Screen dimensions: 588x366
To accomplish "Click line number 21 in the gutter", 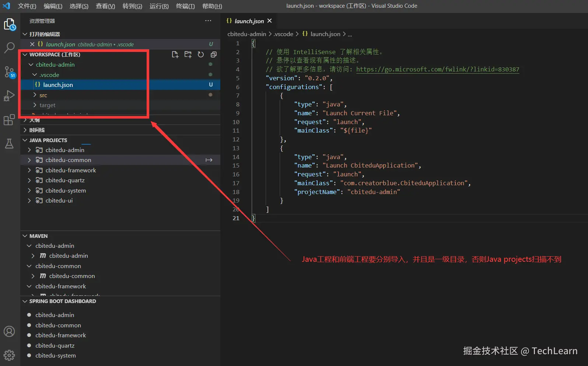I will tap(236, 218).
